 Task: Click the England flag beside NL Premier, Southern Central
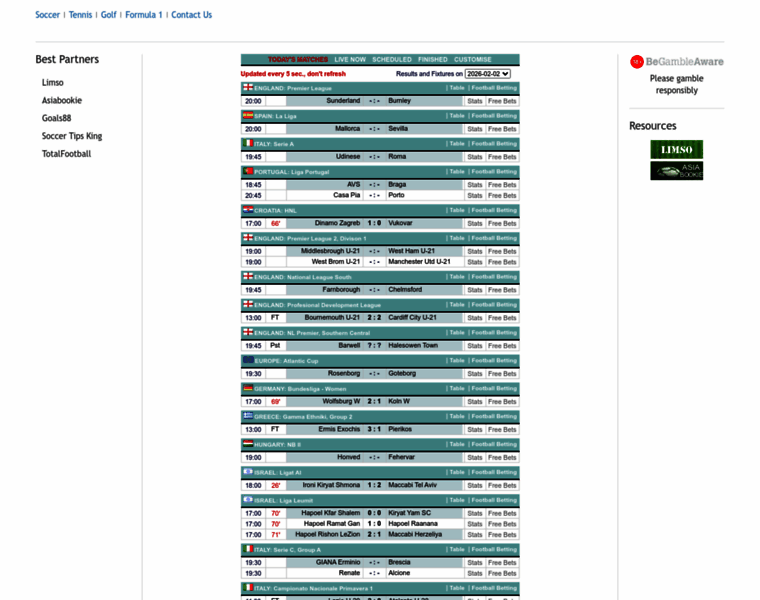248,332
